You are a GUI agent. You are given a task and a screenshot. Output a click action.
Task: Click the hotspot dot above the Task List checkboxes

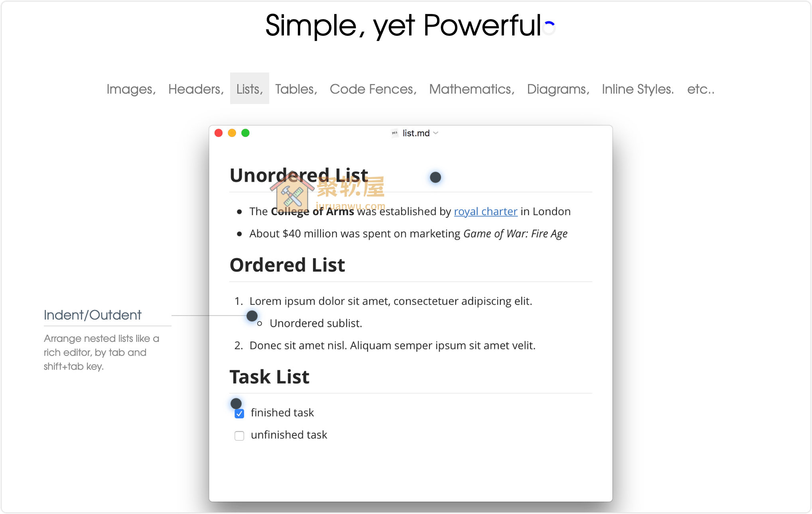(x=236, y=403)
